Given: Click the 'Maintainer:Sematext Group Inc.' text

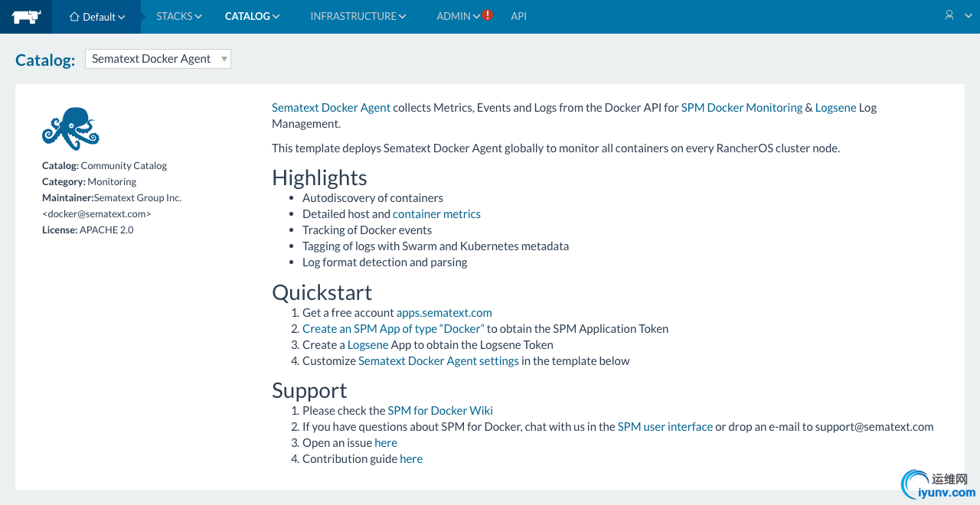Looking at the screenshot, I should (x=112, y=197).
